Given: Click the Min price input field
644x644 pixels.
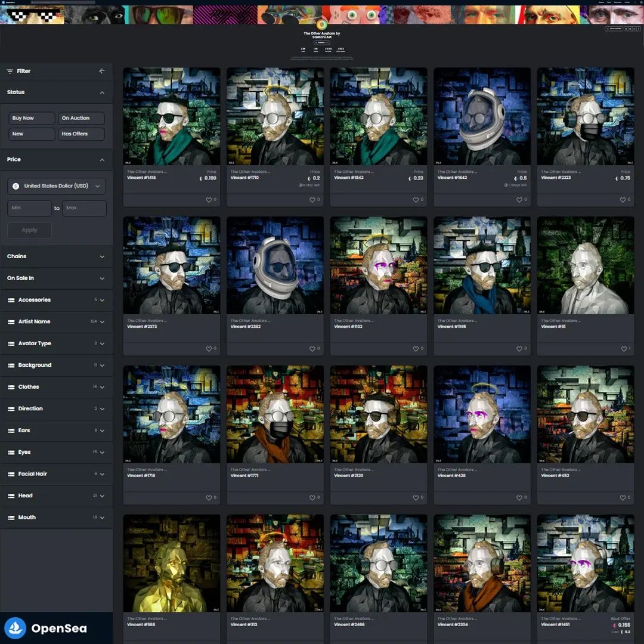Looking at the screenshot, I should click(30, 208).
